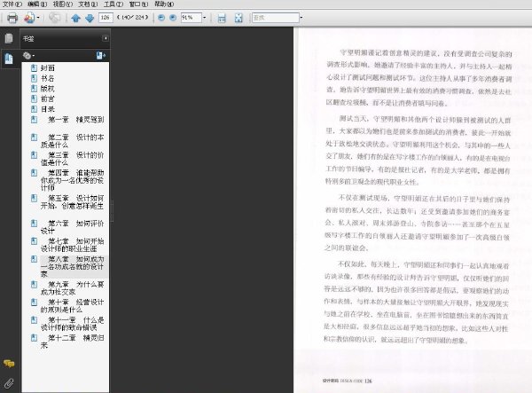Click bookmark icon next to 第六章
The width and height of the screenshot is (532, 393).
click(34, 224)
